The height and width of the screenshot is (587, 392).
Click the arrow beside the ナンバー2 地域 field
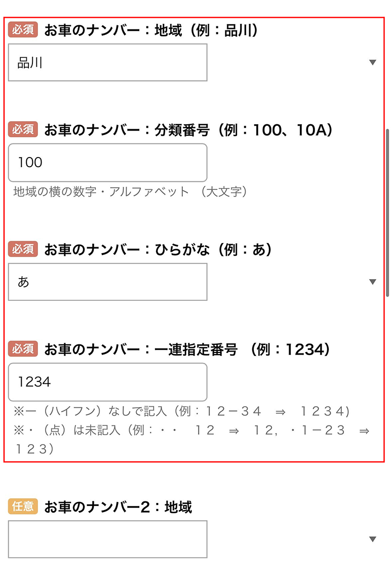click(373, 539)
